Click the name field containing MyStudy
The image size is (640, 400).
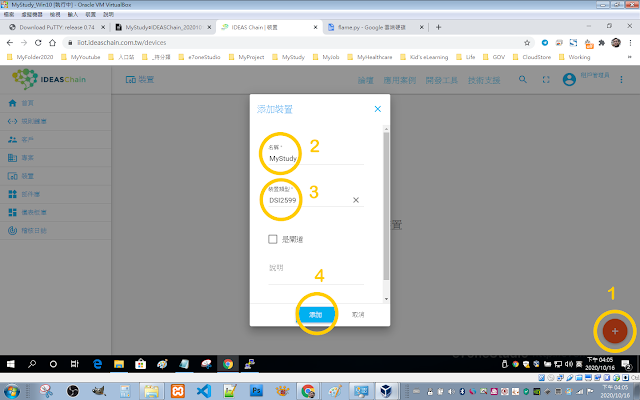click(x=316, y=158)
